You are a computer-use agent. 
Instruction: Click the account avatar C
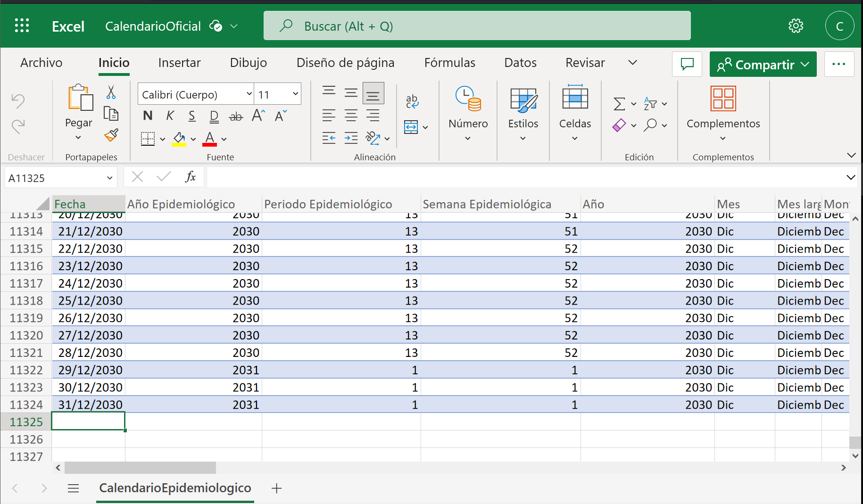click(x=839, y=26)
